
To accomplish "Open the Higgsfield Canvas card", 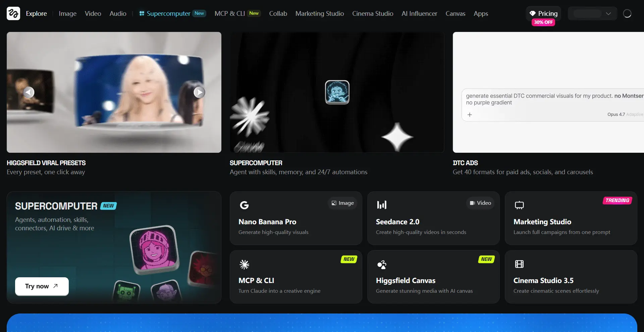I will [433, 277].
